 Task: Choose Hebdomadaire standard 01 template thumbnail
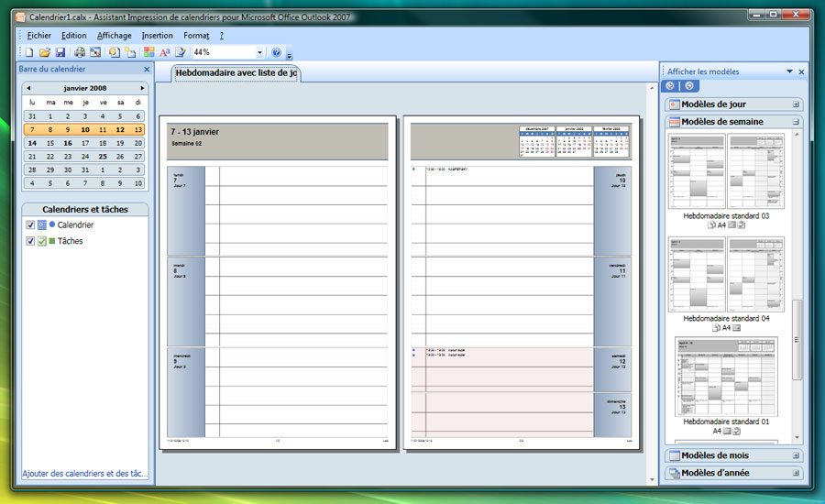click(x=726, y=377)
